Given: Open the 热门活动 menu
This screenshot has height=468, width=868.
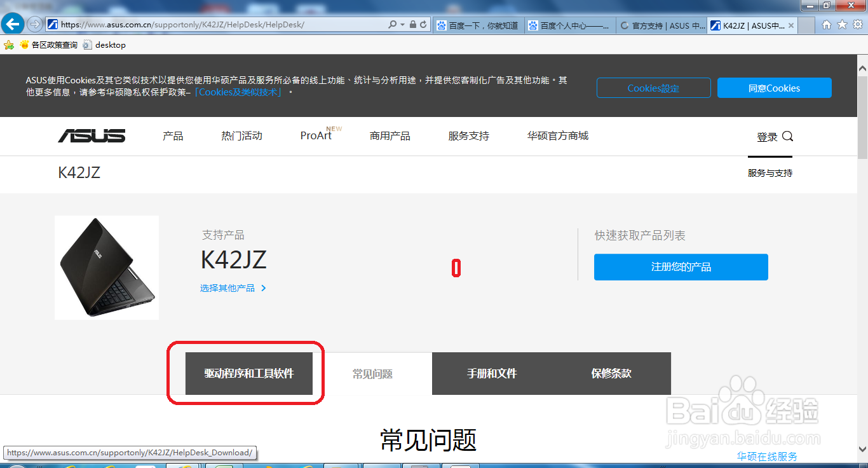Looking at the screenshot, I should coord(241,136).
